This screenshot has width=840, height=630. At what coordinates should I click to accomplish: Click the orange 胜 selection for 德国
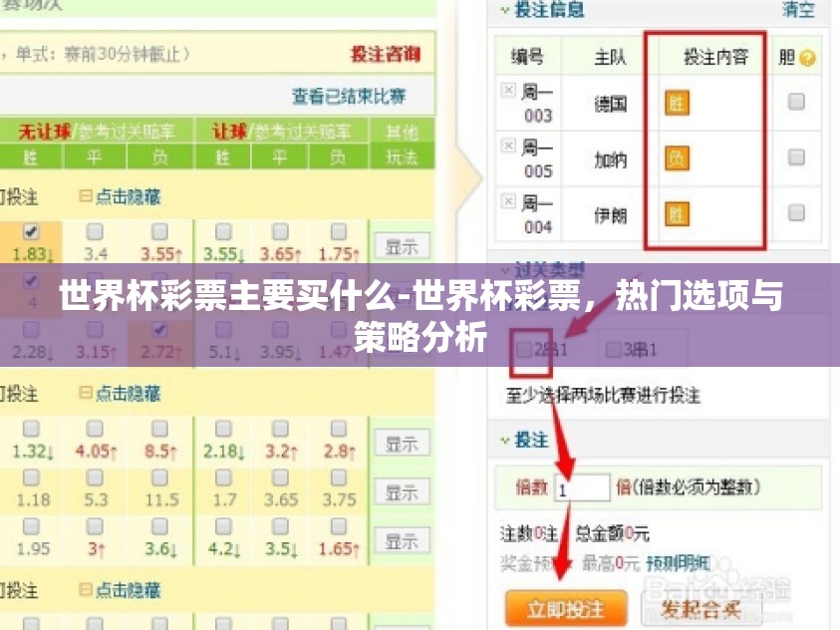pos(677,103)
